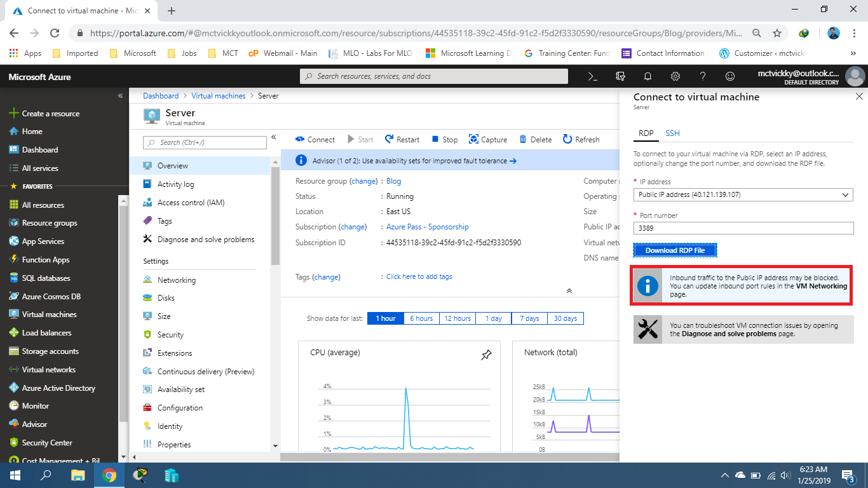Collapse the Azure left sidebar
Viewport: 868px width, 488px height.
pos(120,96)
